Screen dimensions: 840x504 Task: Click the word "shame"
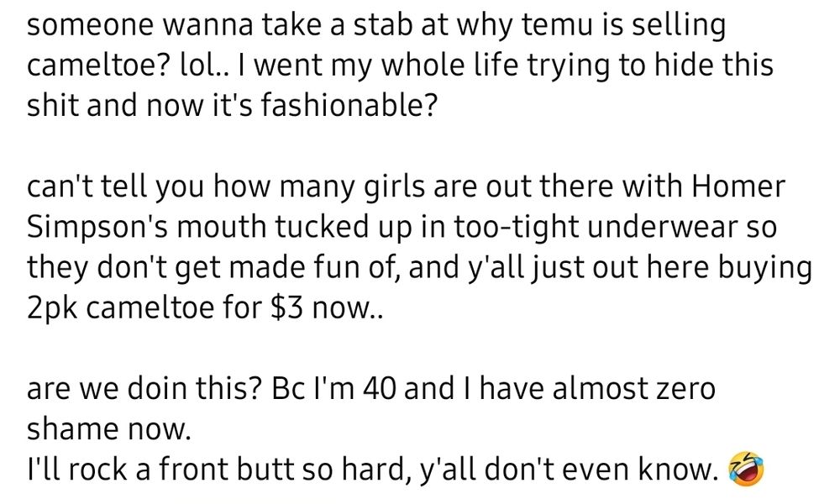click(x=73, y=429)
